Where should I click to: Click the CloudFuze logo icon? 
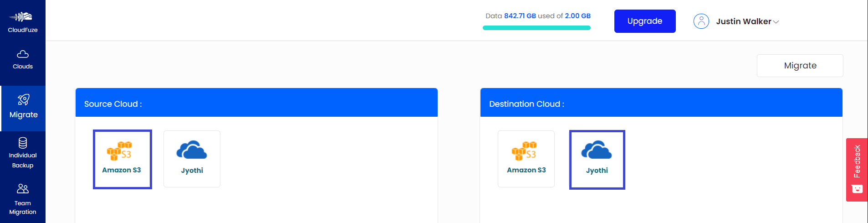(22, 17)
